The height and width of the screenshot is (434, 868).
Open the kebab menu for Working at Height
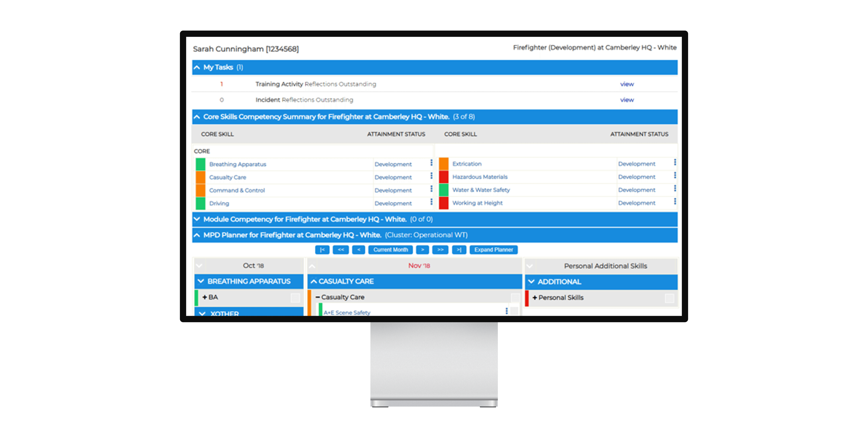pos(675,202)
